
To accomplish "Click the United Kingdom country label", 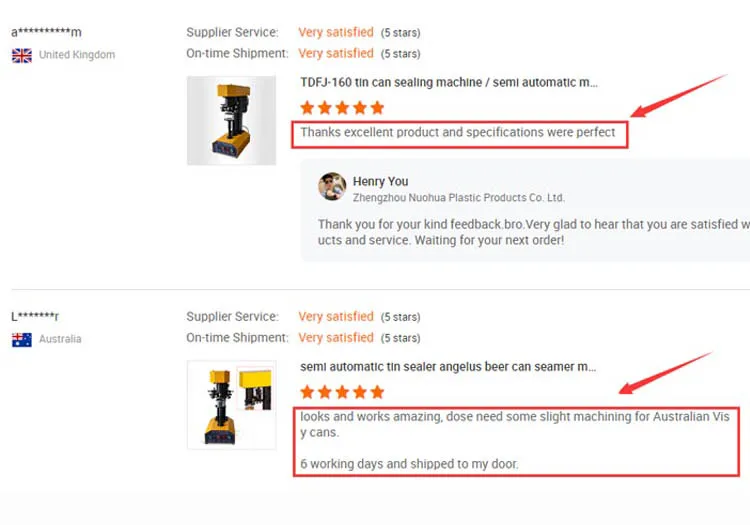I will pos(77,55).
